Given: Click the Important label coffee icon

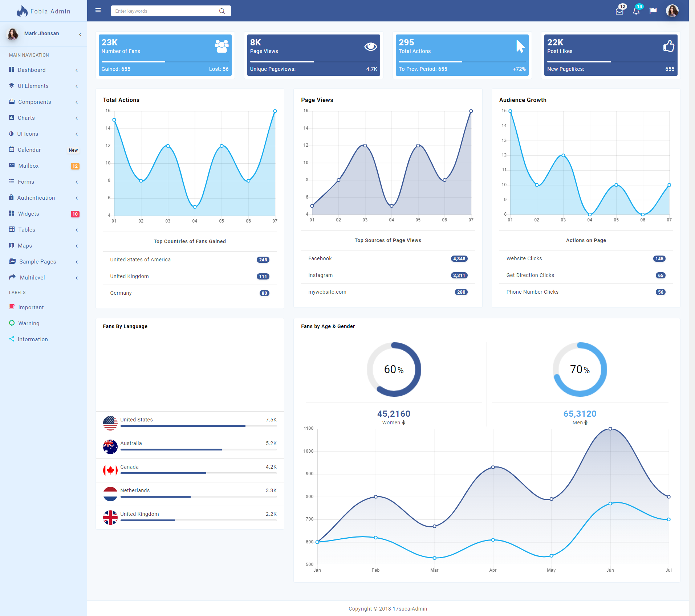Looking at the screenshot, I should (x=12, y=307).
